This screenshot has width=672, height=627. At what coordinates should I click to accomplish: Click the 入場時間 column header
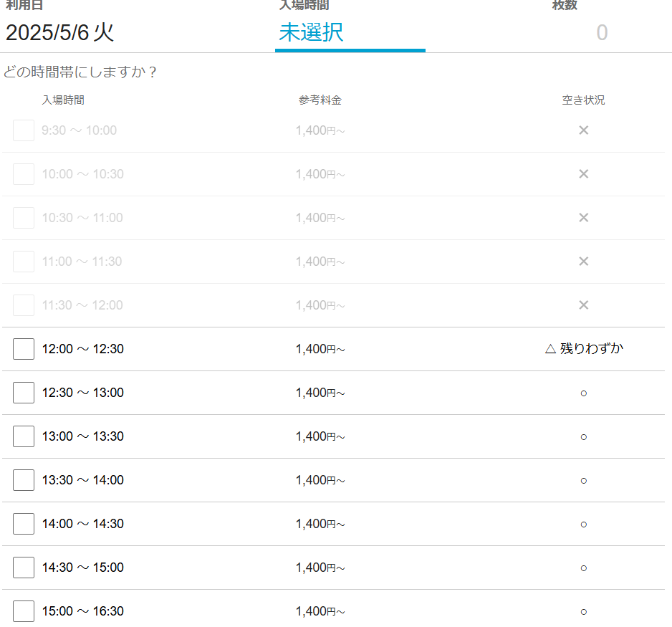tap(63, 100)
